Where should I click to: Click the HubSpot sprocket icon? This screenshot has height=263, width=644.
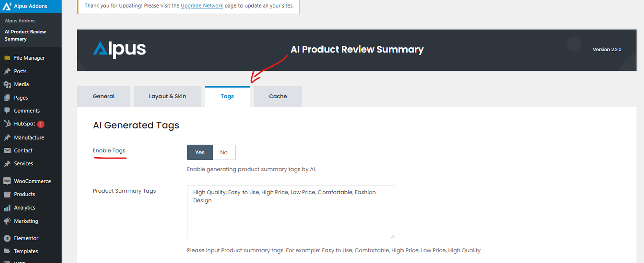pos(7,124)
